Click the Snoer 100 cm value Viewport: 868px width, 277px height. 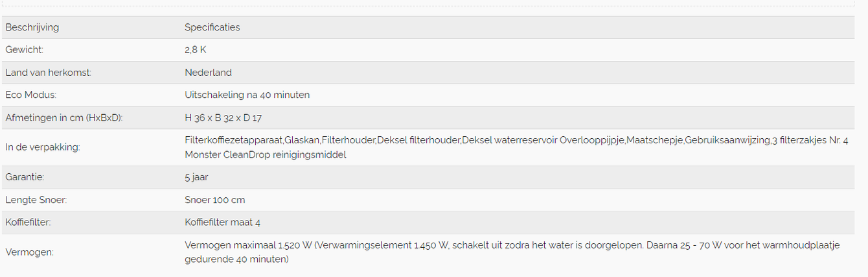point(214,200)
